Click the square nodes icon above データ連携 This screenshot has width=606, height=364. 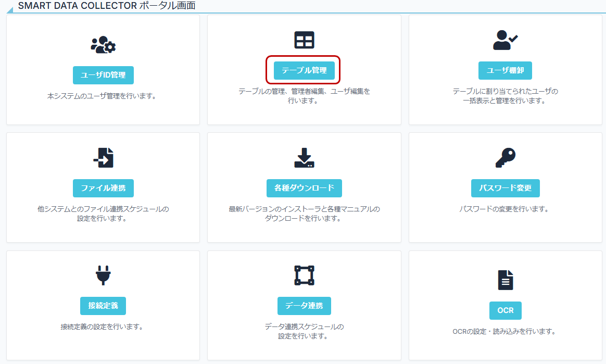click(x=304, y=276)
